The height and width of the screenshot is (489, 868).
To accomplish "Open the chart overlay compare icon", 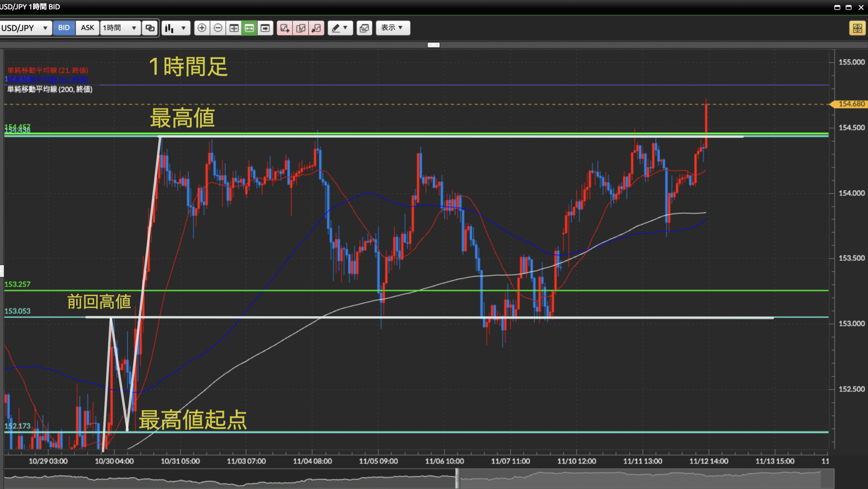I will 364,28.
